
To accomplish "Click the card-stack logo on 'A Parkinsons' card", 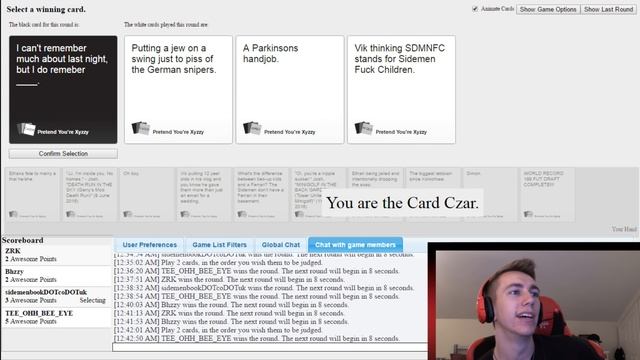I will pos(252,128).
